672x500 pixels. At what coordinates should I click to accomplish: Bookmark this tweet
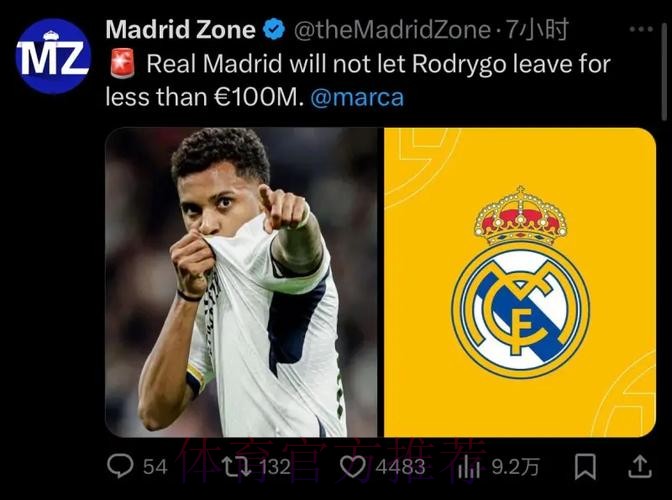[585, 467]
